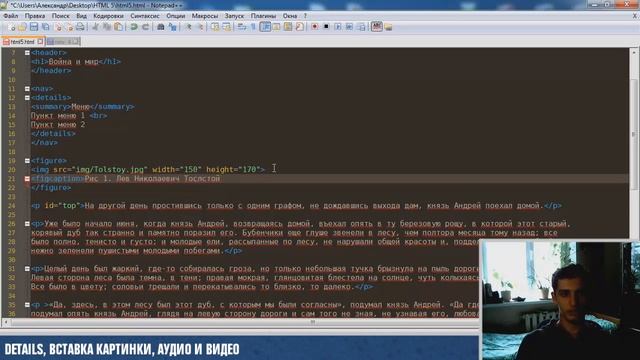
Task: Collapse the <details> block fold marker
Action: pos(27,98)
